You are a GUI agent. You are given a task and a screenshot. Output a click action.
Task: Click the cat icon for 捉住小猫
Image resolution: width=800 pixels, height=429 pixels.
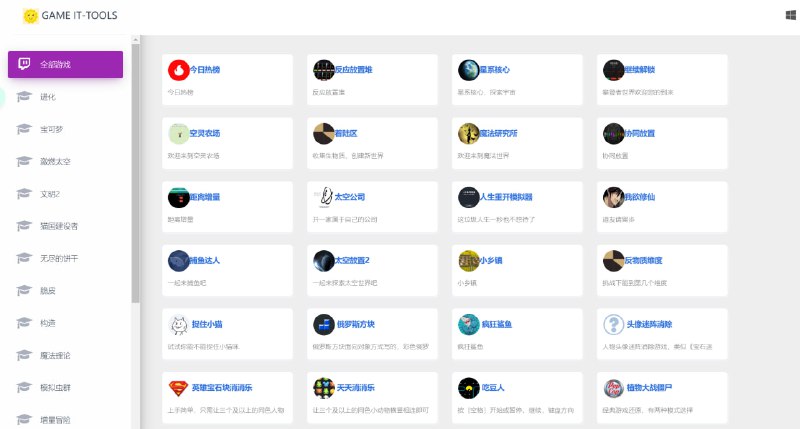178,324
